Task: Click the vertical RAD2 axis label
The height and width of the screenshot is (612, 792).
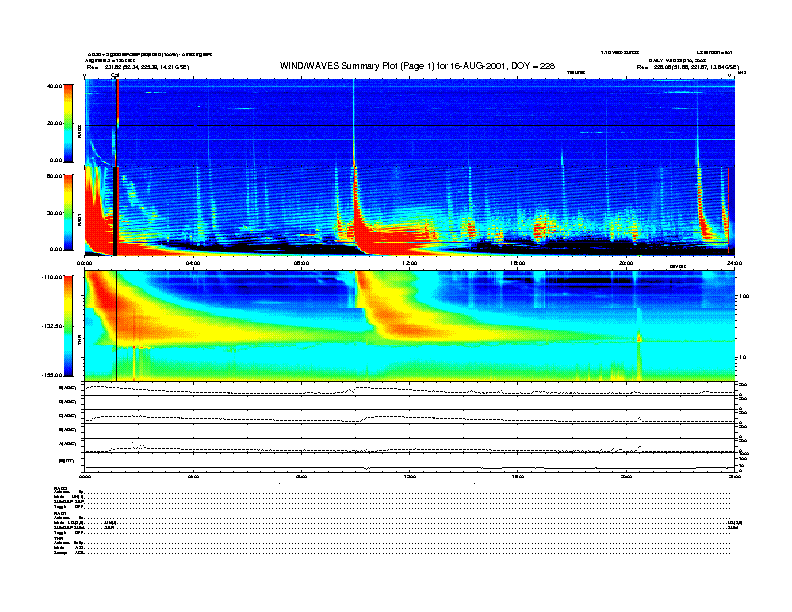Action: pyautogui.click(x=79, y=131)
